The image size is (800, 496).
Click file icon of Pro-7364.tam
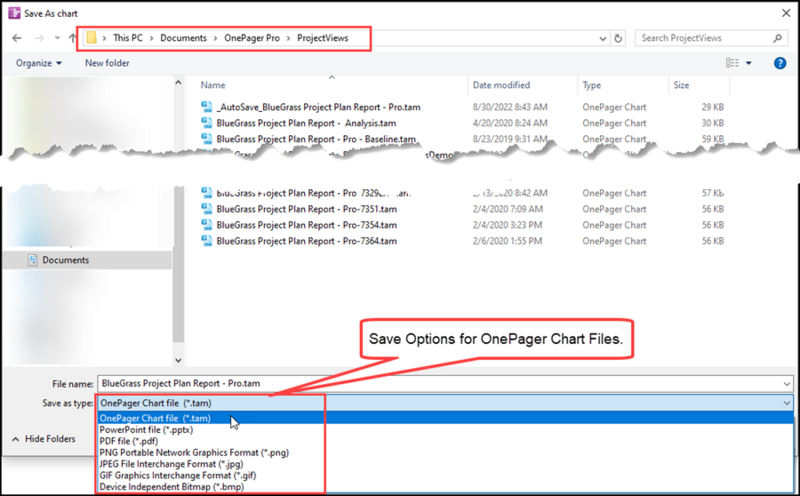[x=207, y=240]
